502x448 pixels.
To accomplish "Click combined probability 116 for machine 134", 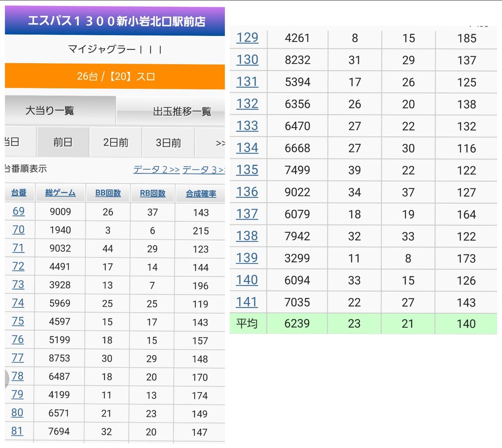I will tap(467, 148).
